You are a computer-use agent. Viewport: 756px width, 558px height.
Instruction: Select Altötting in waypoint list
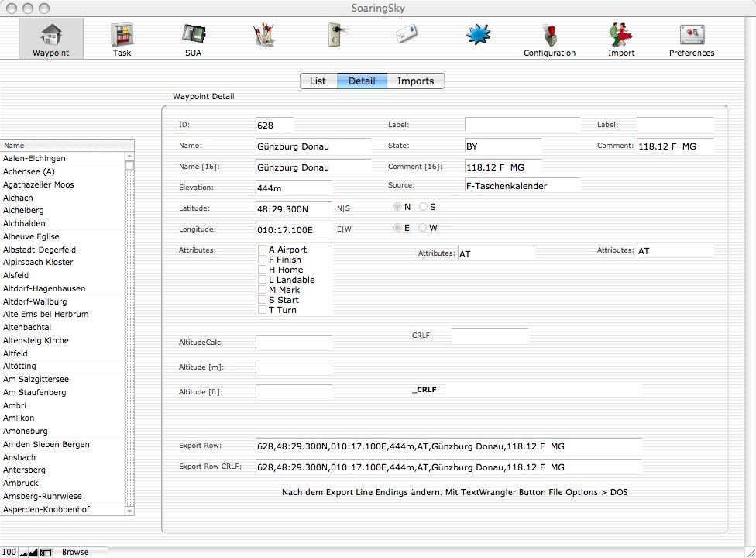63,366
